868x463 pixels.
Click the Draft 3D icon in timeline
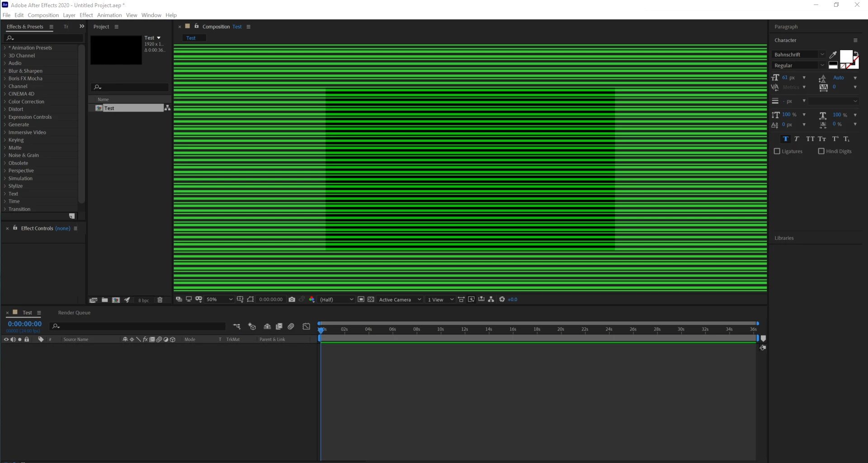[x=252, y=326]
